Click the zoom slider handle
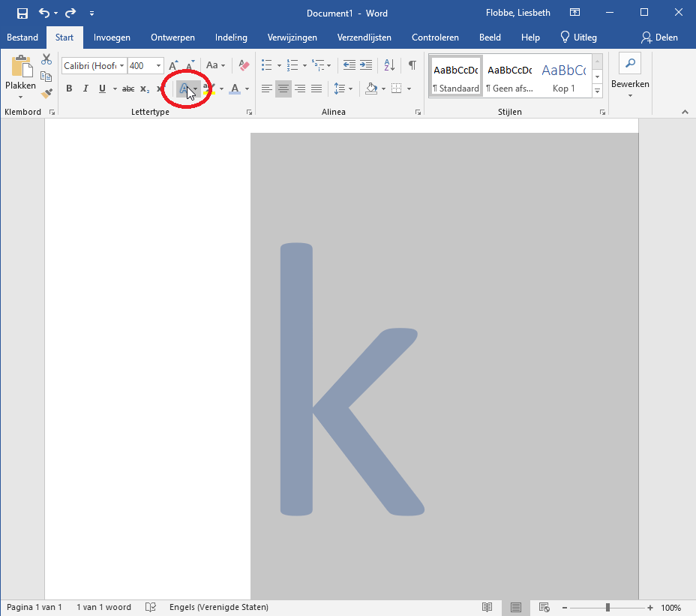Image resolution: width=696 pixels, height=616 pixels. pyautogui.click(x=607, y=608)
